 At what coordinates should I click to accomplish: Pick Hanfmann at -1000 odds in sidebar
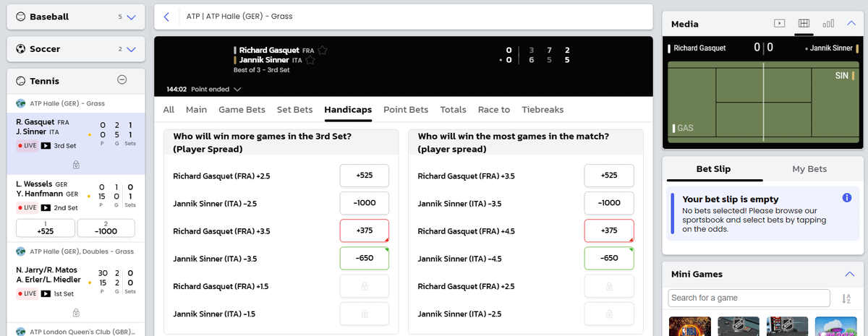(106, 228)
